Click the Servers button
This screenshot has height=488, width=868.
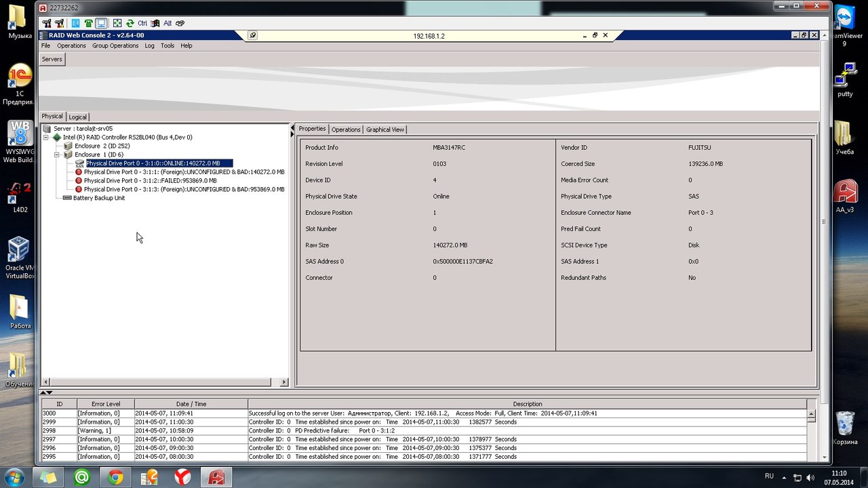[x=52, y=59]
